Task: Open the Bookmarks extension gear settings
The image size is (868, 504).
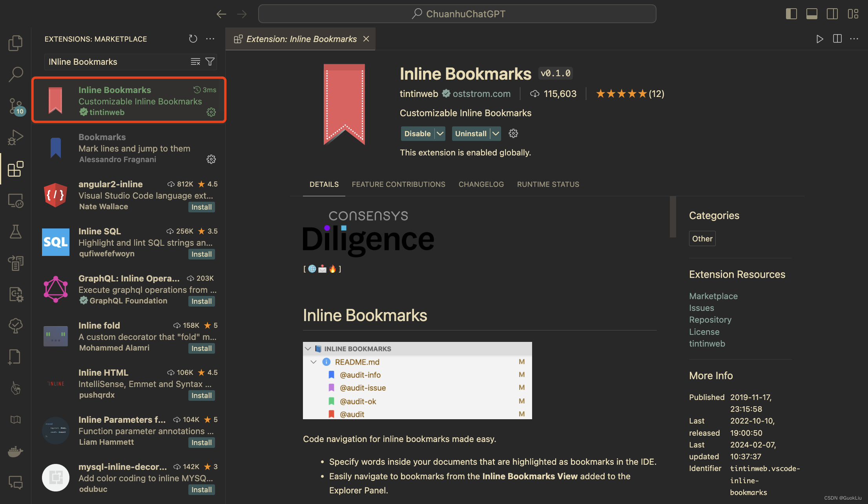Action: coord(211,159)
